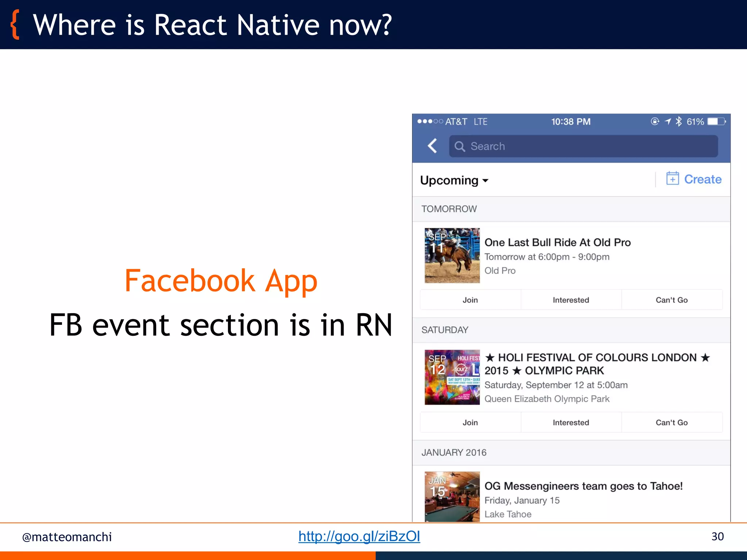Click the 10:38 PM clock in status bar
The height and width of the screenshot is (560, 747).
click(x=571, y=121)
